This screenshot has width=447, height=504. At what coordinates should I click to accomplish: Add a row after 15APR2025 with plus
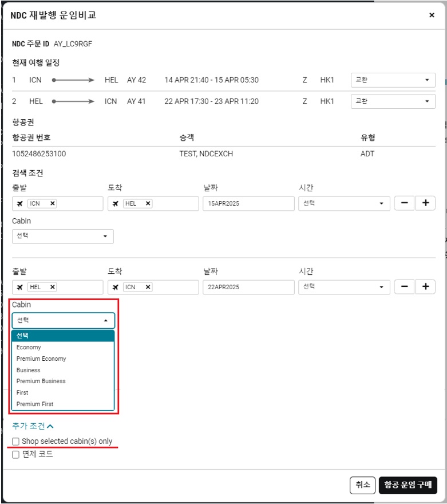[425, 203]
